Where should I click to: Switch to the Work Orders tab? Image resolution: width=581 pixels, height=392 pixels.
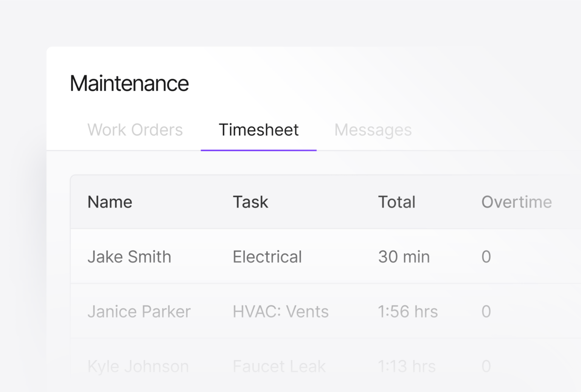click(135, 130)
